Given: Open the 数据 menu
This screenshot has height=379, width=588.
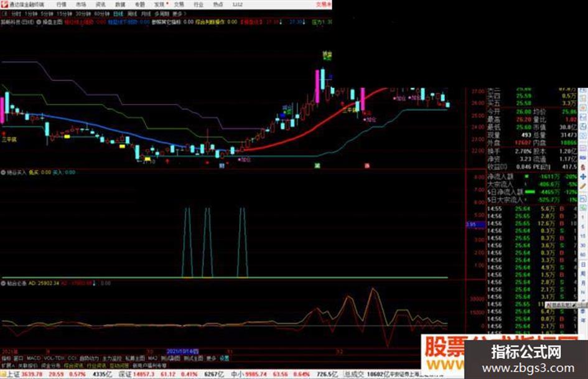Looking at the screenshot, I should click(x=120, y=4).
